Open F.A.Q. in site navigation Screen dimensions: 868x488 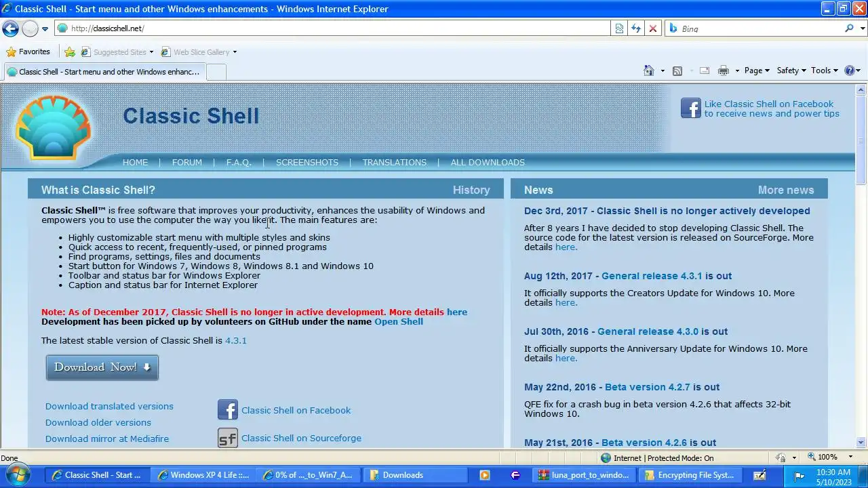click(x=238, y=162)
